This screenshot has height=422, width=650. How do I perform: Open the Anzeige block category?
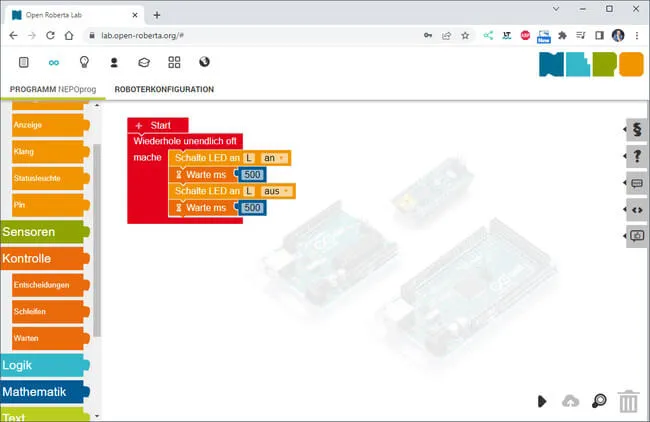point(50,125)
